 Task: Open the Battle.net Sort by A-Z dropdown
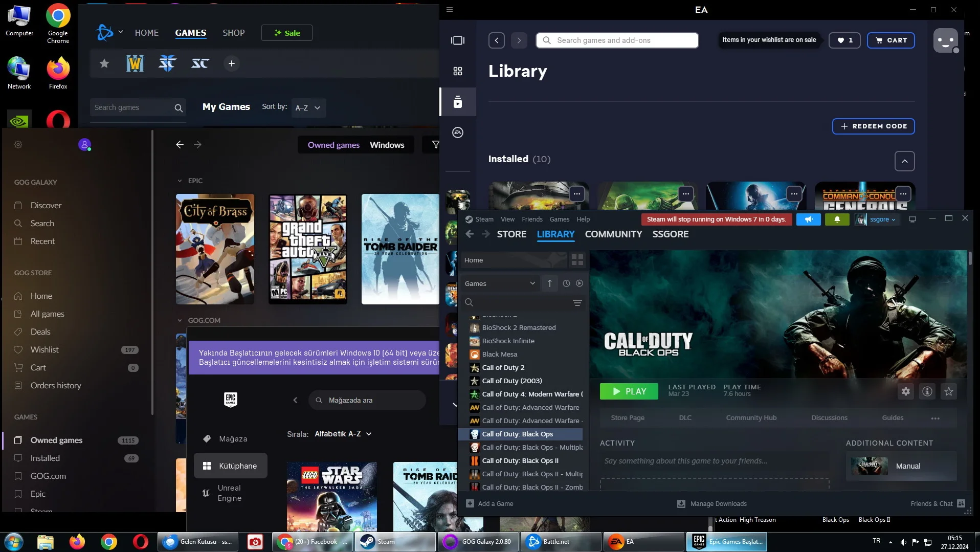pyautogui.click(x=308, y=108)
